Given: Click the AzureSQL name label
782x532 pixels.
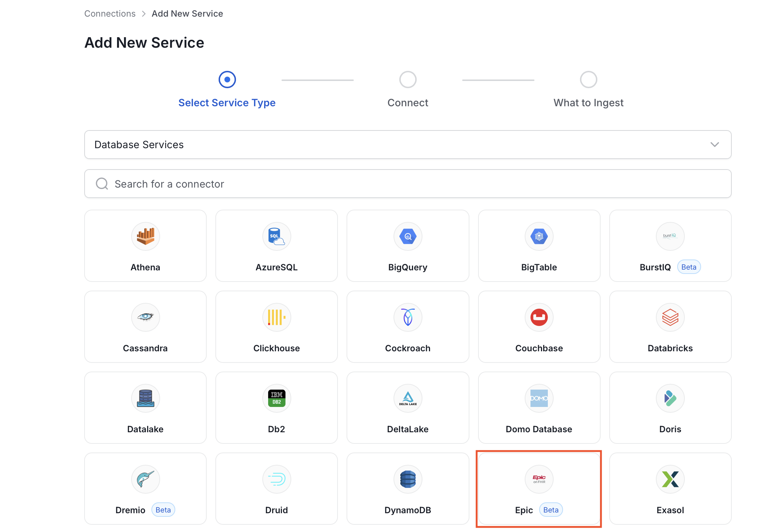Looking at the screenshot, I should click(x=276, y=267).
